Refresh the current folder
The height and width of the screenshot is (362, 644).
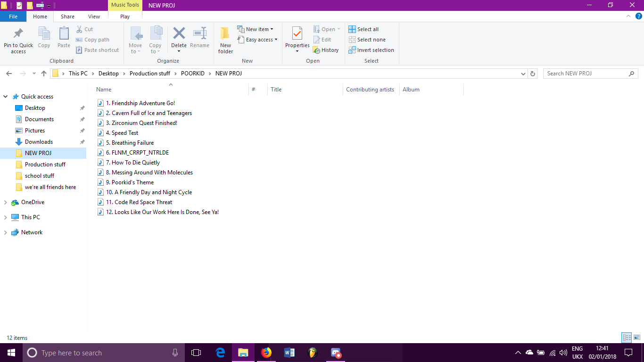[x=533, y=74]
